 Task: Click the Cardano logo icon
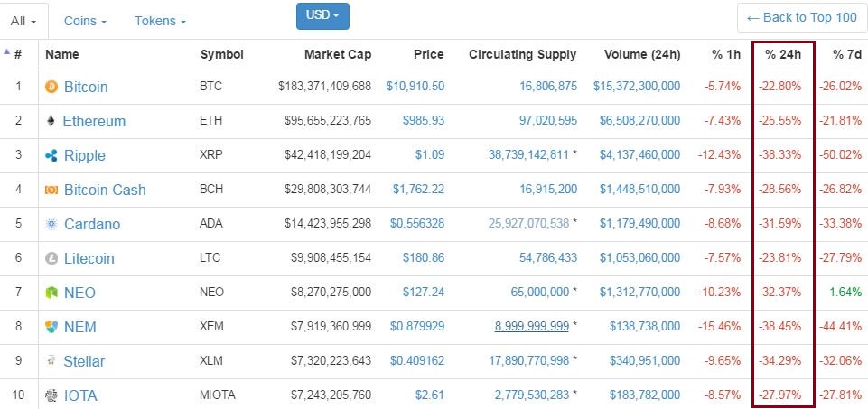point(51,225)
